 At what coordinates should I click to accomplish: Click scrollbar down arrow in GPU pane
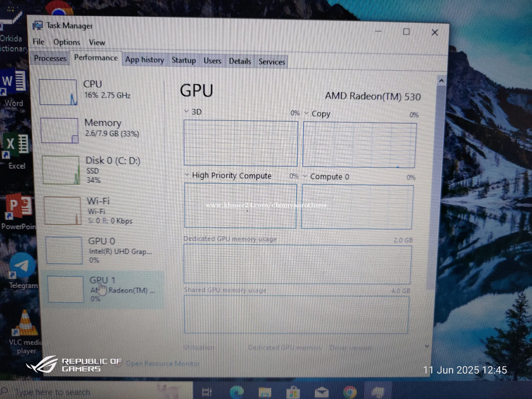click(427, 346)
